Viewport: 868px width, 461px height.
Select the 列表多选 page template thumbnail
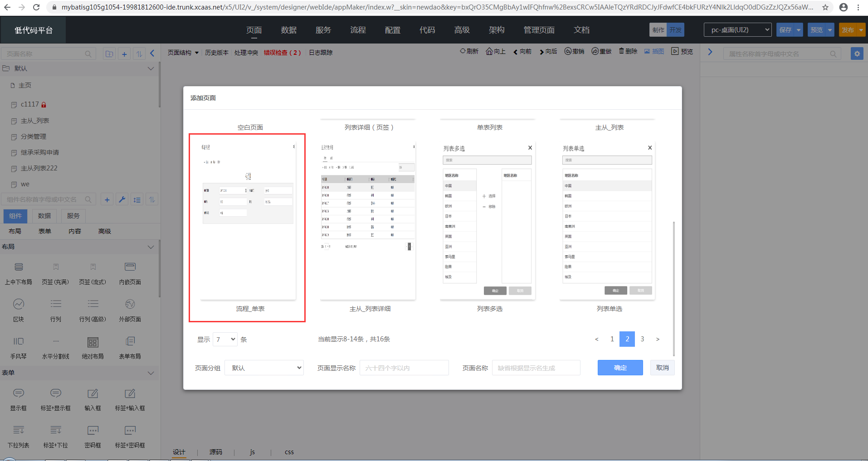(488, 222)
